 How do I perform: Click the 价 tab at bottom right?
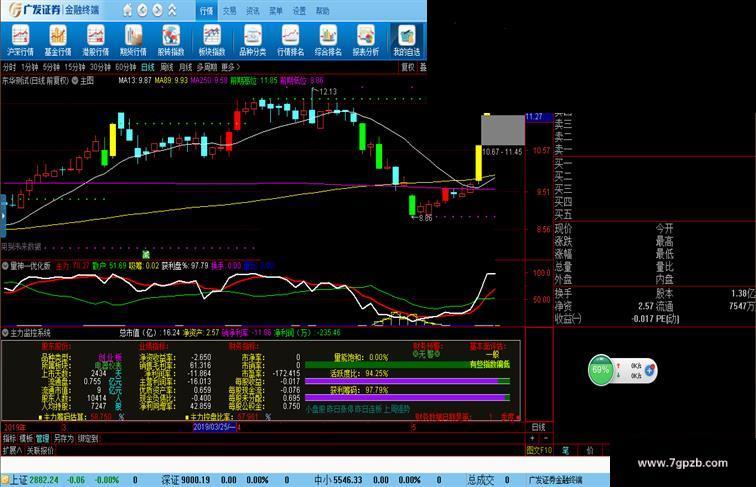(590, 450)
